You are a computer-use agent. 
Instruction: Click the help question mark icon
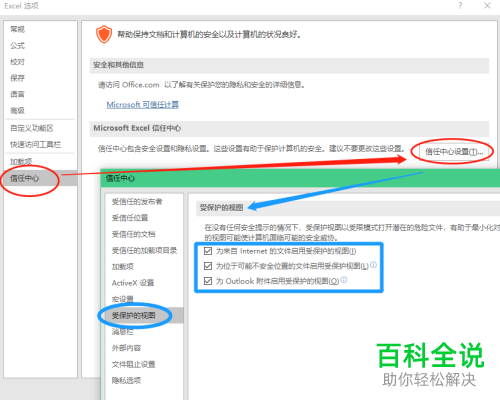click(x=460, y=6)
